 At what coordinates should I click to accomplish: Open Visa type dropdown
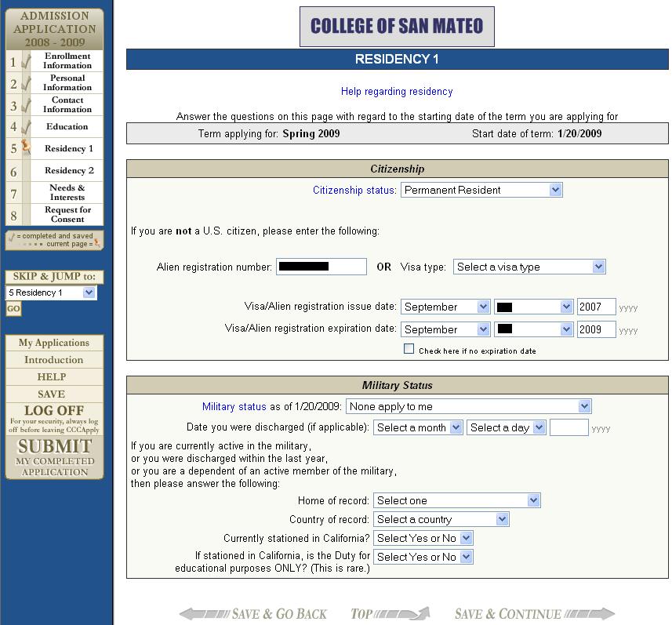pos(529,267)
